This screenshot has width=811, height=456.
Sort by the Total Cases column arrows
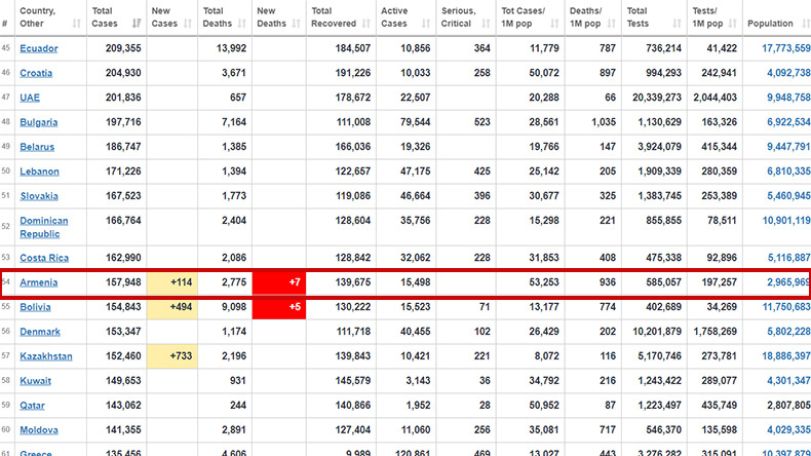click(x=137, y=23)
